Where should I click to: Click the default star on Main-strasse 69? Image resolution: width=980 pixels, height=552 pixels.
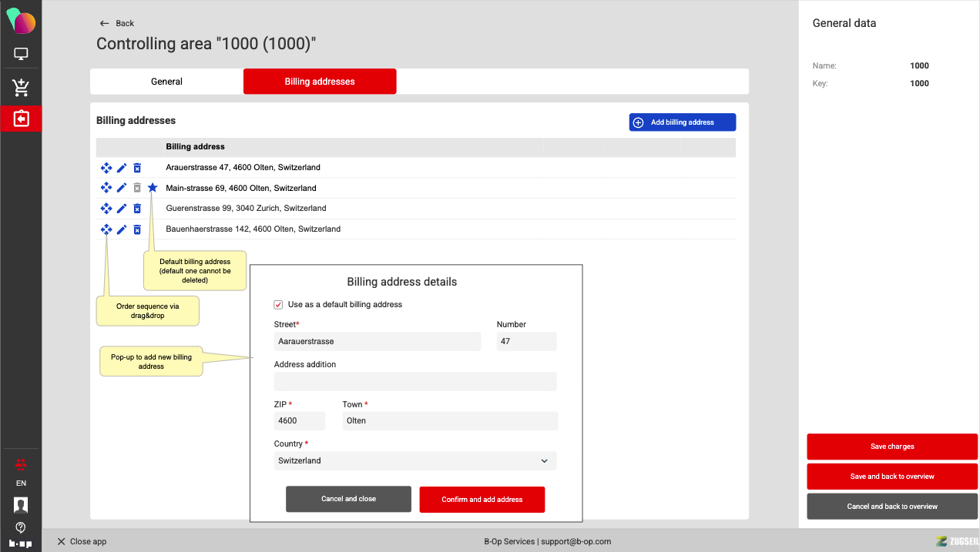(x=153, y=188)
